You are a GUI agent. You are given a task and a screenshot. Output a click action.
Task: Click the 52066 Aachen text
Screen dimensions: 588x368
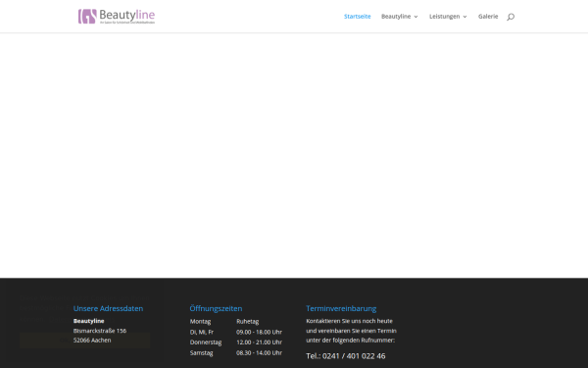coord(92,341)
